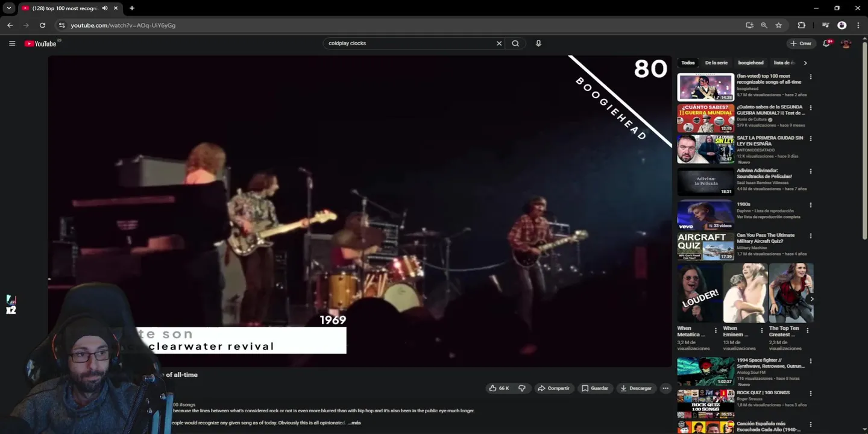Open the media control icon in Chrome
868x434 pixels.
[825, 25]
